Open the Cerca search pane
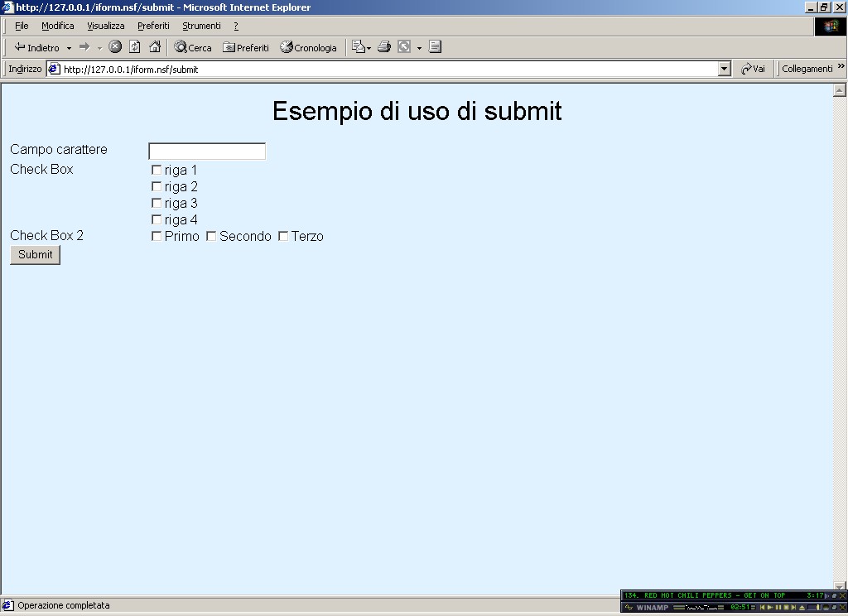The height and width of the screenshot is (616, 848). coord(192,47)
